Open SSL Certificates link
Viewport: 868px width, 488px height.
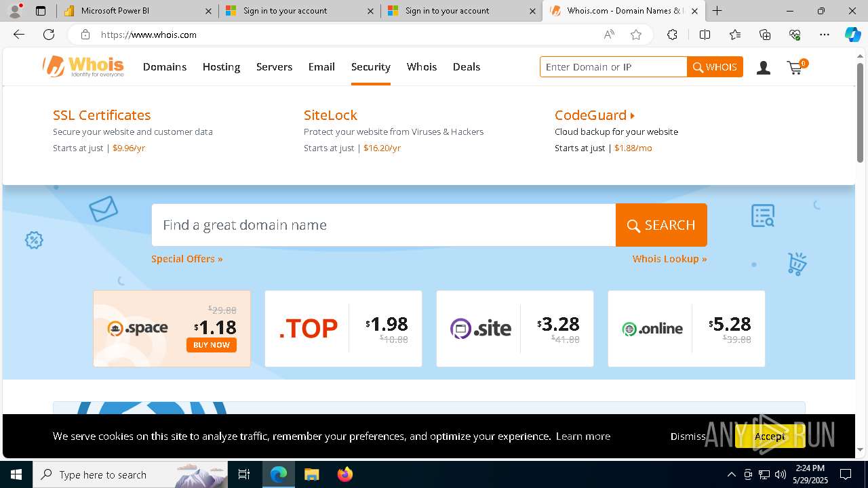pos(102,115)
